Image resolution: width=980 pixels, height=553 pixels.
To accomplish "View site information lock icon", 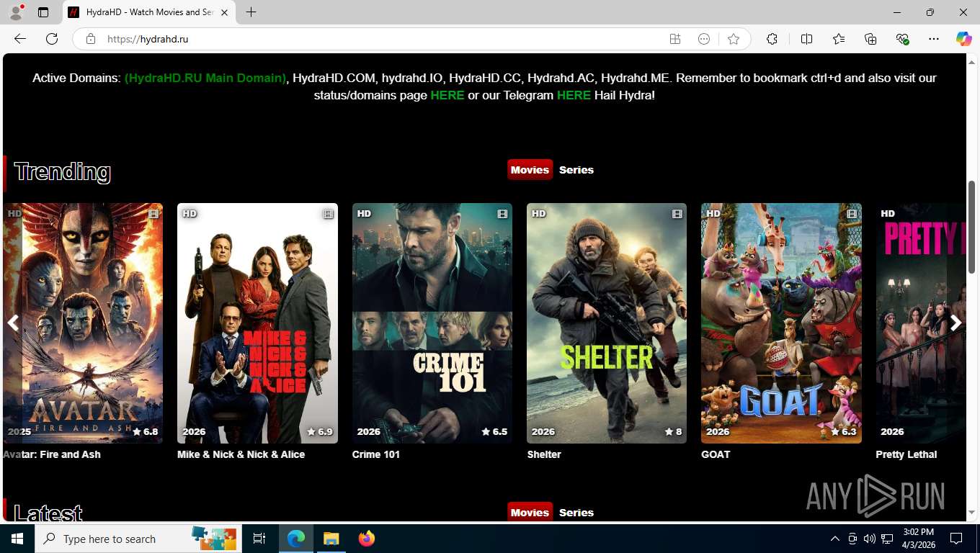I will (91, 39).
